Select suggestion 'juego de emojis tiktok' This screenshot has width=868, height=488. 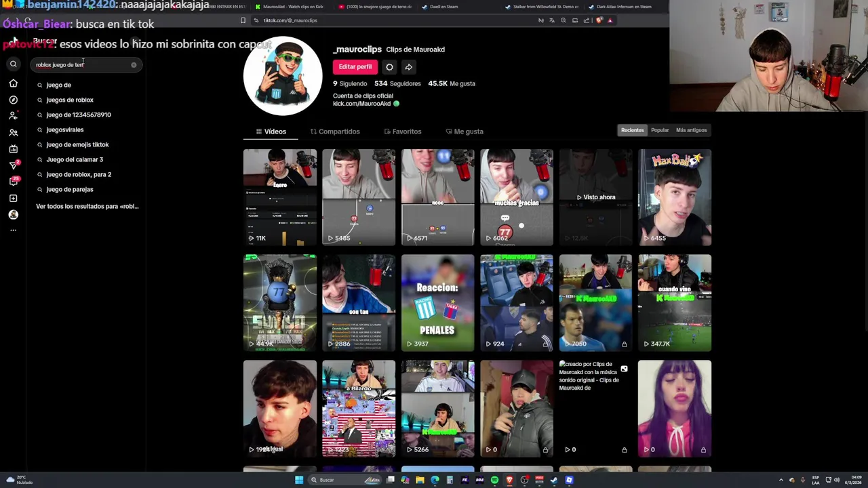[77, 144]
